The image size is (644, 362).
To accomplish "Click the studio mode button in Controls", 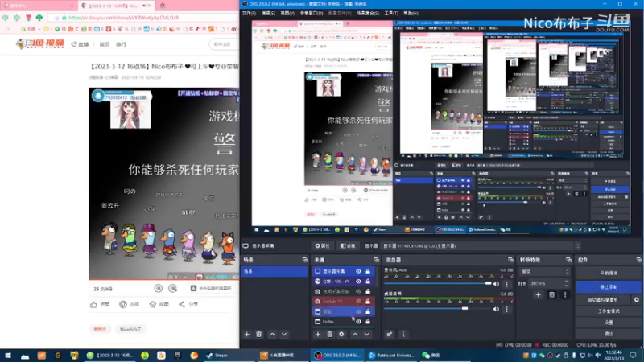I will (609, 311).
